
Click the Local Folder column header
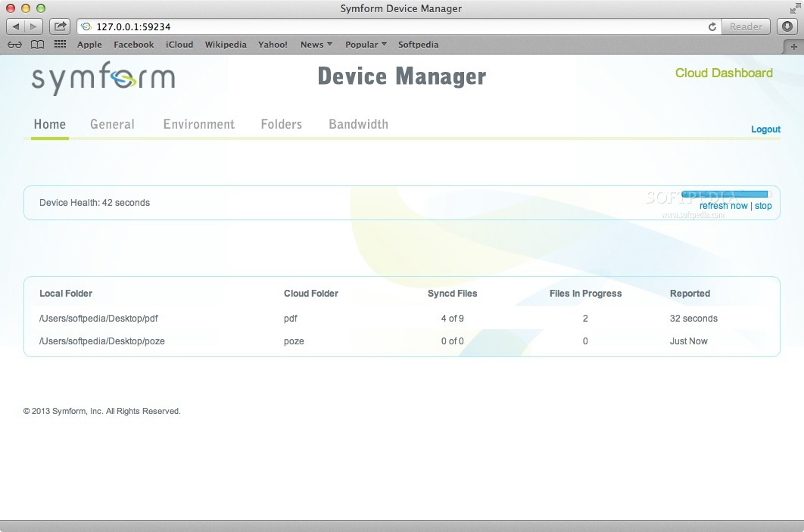66,293
